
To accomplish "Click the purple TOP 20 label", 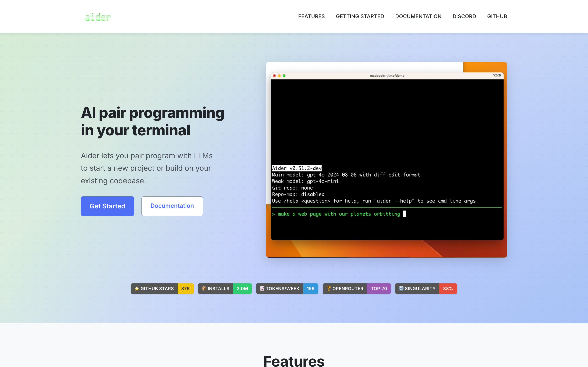I will click(379, 289).
